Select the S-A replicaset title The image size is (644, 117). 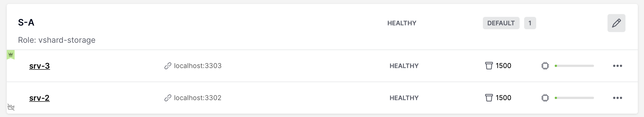click(26, 22)
